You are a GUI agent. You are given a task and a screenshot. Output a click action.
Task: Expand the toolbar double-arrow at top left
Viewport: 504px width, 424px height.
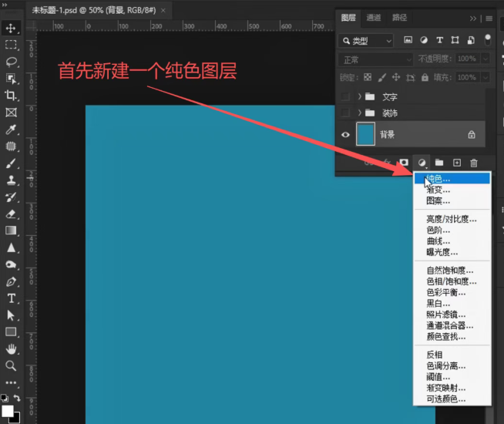[x=5, y=5]
